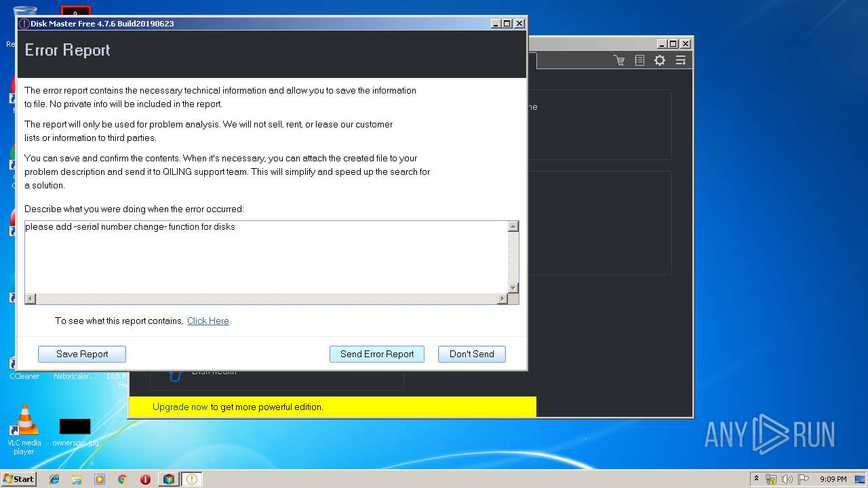
Task: Open Windows Media Player from the taskbar
Action: tap(100, 479)
